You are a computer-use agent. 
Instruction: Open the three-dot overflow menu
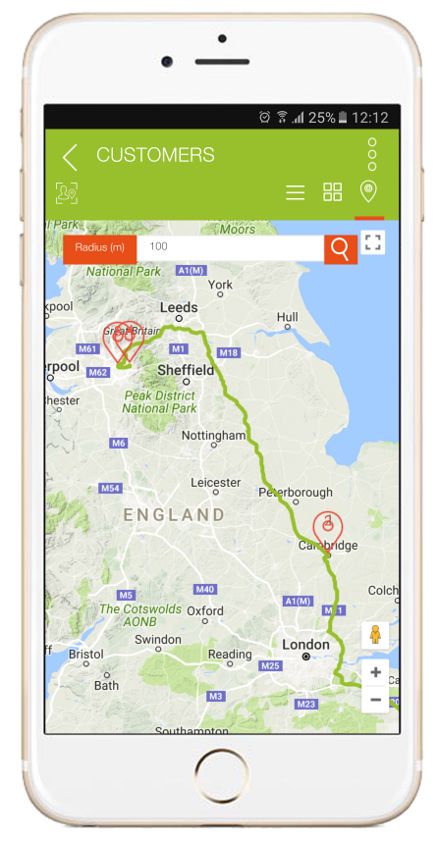click(371, 155)
